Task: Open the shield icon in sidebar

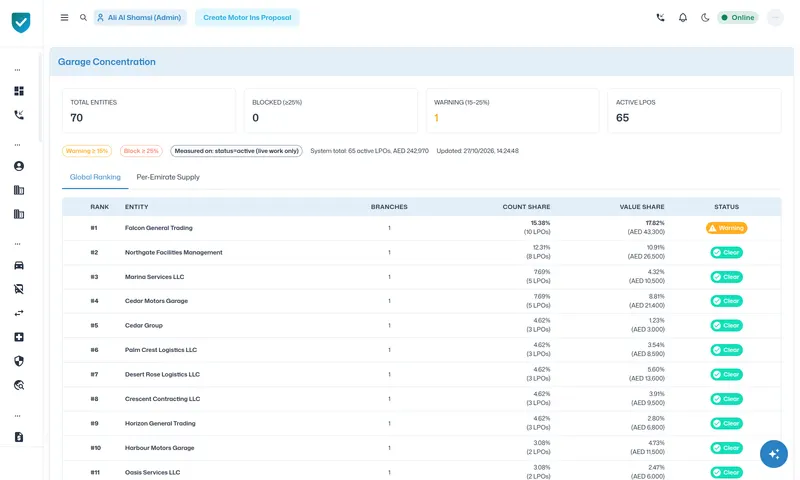Action: pyautogui.click(x=19, y=361)
